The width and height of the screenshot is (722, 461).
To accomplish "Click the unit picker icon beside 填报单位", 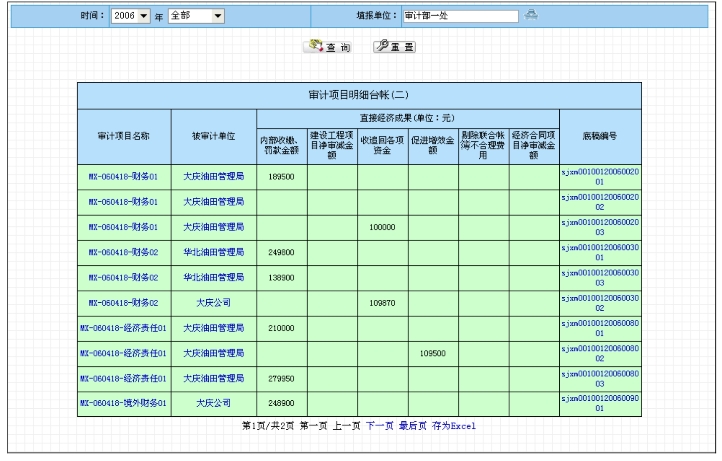I will pyautogui.click(x=532, y=15).
